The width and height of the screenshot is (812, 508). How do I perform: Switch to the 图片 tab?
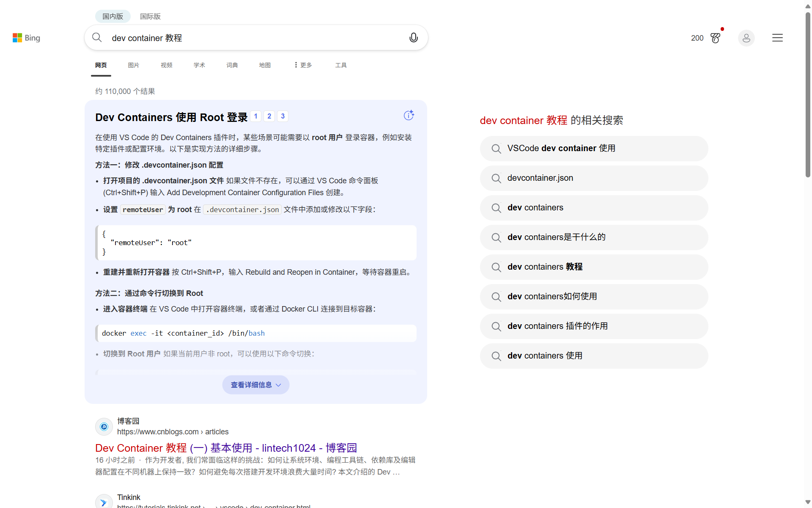(134, 65)
